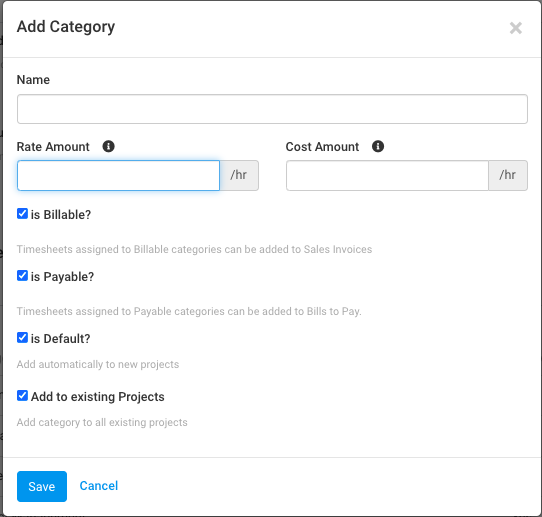Screen dimensions: 542x517
Task: Click the "is Billable?" label text
Action: tap(61, 215)
